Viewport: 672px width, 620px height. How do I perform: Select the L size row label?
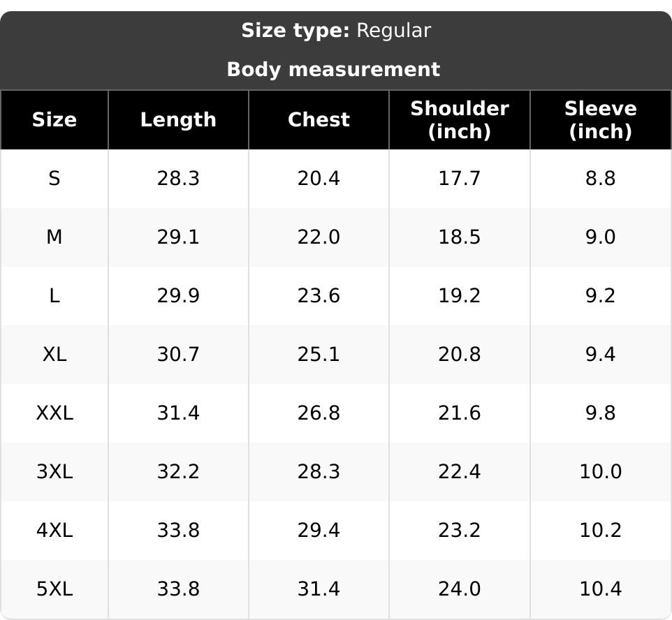[x=54, y=295]
